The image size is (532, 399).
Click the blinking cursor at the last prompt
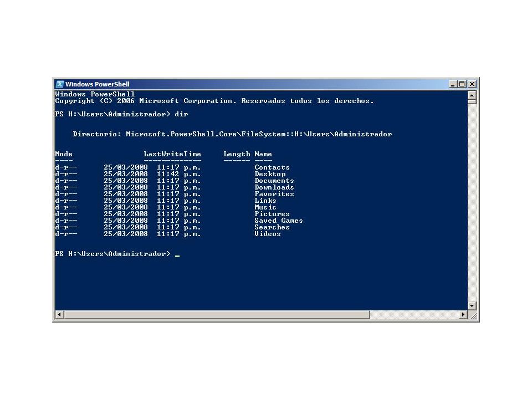[177, 256]
